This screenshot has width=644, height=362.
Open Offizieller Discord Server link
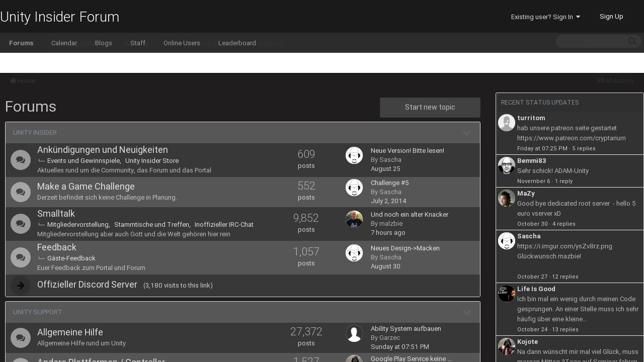(87, 285)
